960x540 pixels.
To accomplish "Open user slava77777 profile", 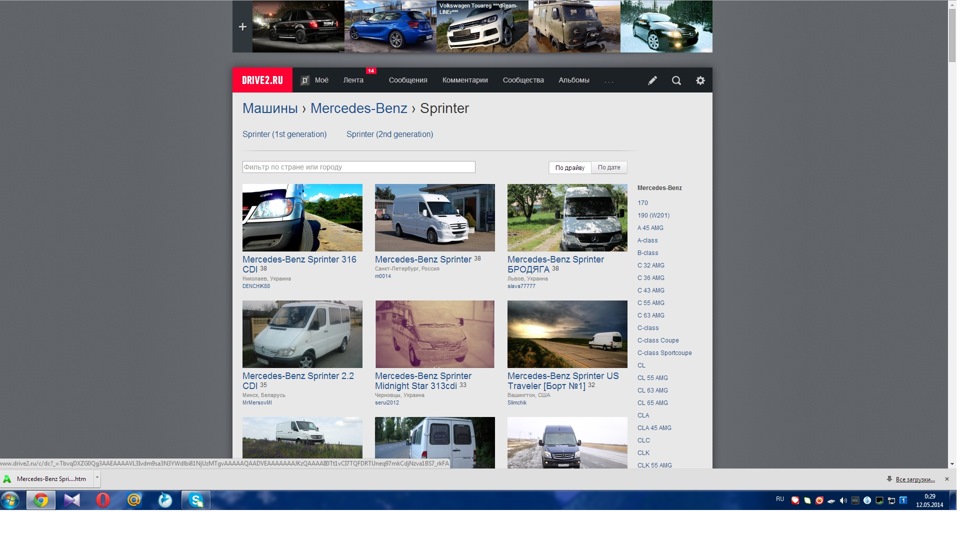I will [x=521, y=286].
